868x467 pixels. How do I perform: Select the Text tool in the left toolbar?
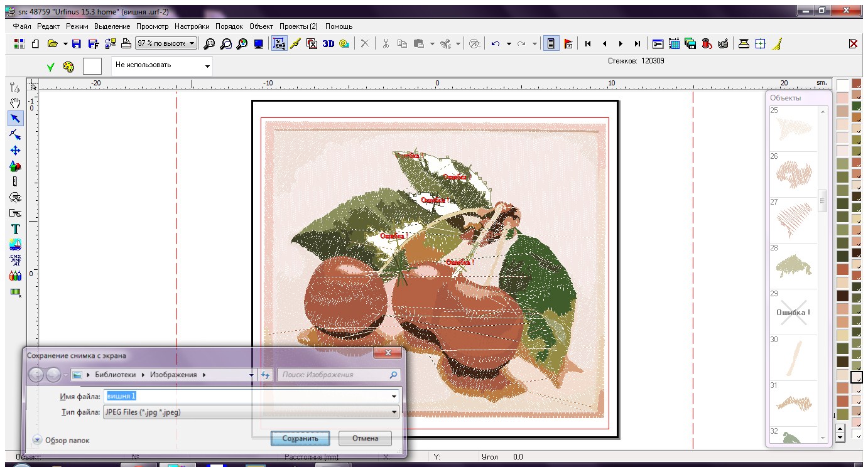[x=16, y=229]
